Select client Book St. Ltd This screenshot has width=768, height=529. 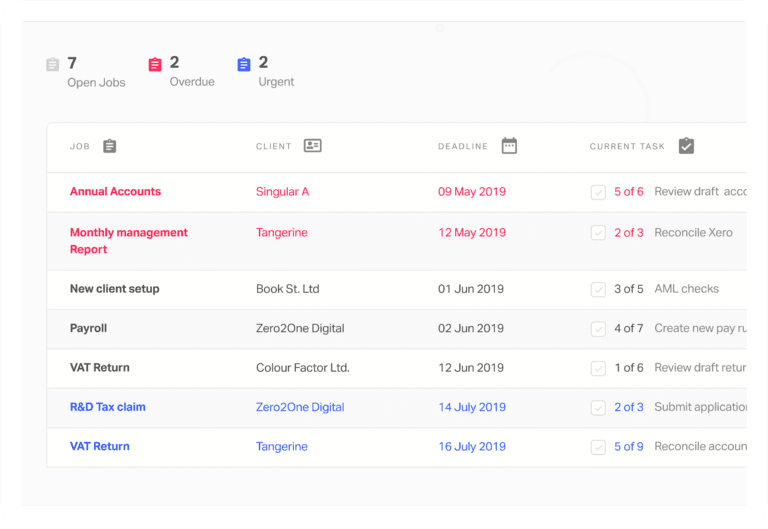[288, 289]
